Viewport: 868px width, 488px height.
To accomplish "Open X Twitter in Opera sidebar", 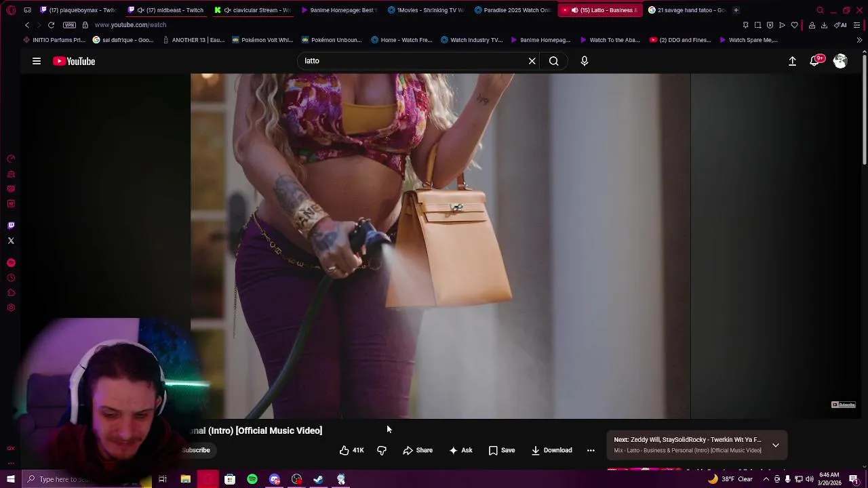I will pos(11,241).
